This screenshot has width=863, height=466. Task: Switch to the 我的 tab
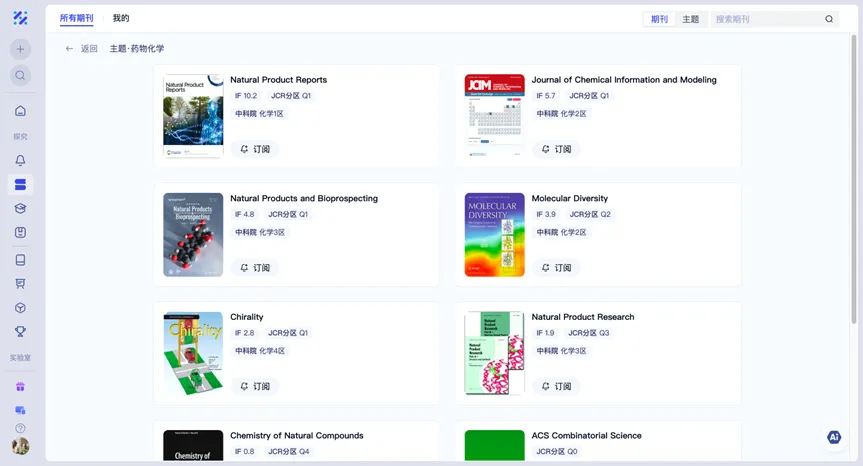point(121,18)
